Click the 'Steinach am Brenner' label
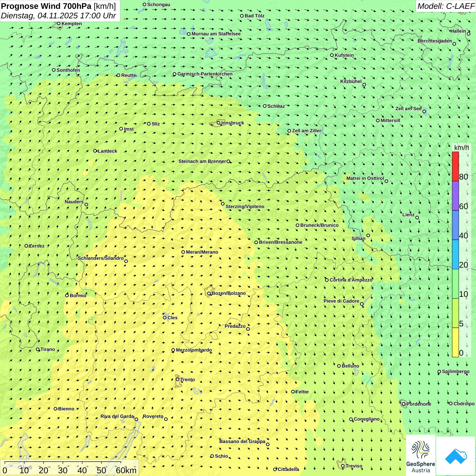This screenshot has width=476, height=476. pyautogui.click(x=202, y=161)
